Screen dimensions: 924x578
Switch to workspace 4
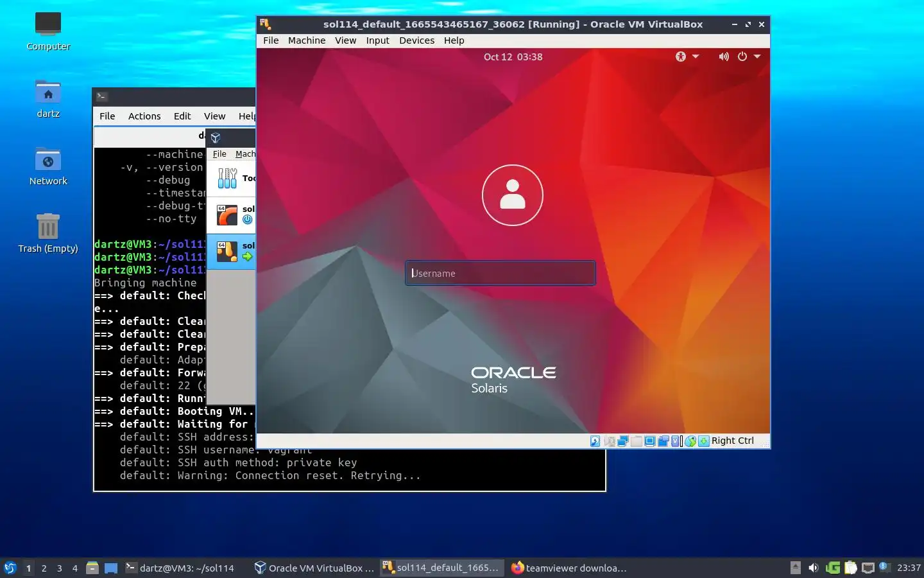pyautogui.click(x=74, y=568)
